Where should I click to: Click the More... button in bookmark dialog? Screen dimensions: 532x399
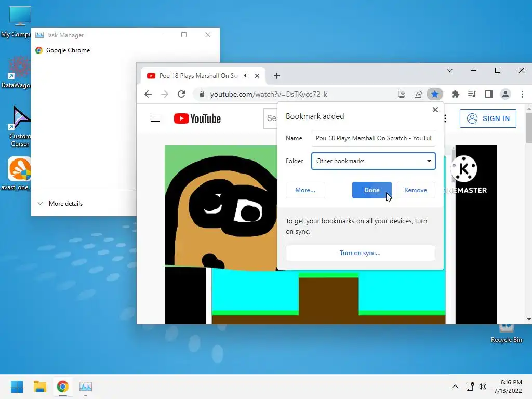305,190
